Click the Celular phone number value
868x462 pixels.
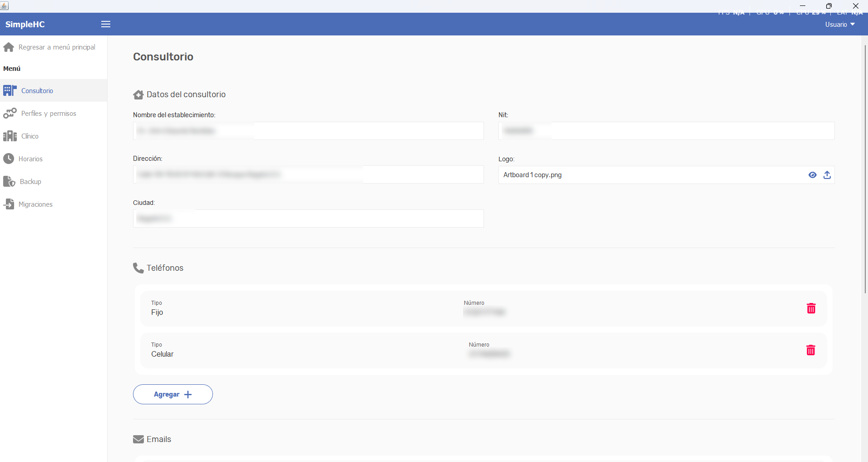(489, 354)
